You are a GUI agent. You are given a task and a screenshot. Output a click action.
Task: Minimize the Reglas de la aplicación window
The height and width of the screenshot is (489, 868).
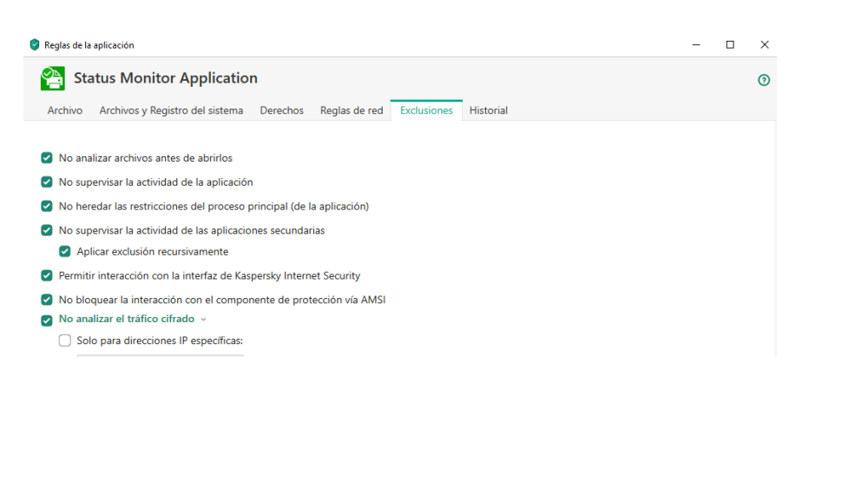pos(696,45)
